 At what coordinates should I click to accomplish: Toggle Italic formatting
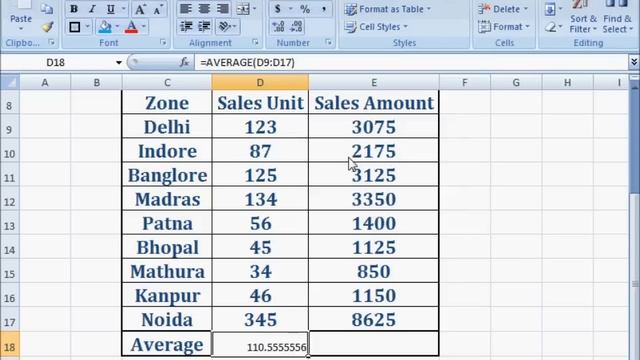coord(92,9)
